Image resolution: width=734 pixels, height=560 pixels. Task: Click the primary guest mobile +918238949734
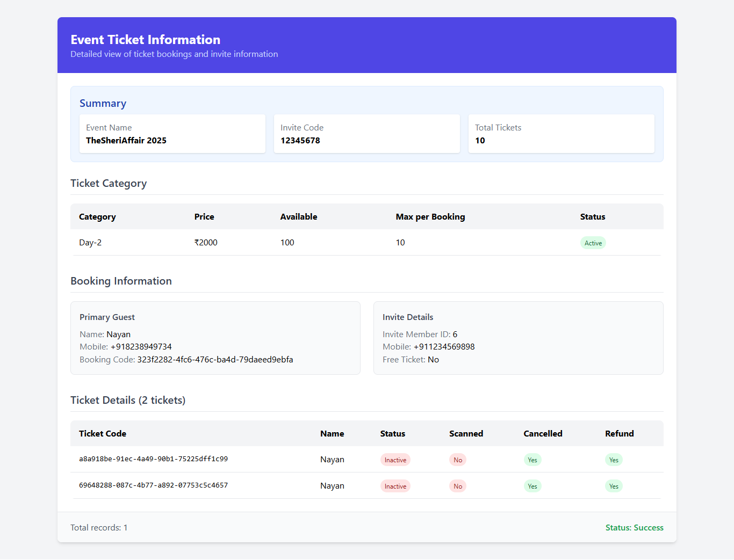click(x=141, y=347)
